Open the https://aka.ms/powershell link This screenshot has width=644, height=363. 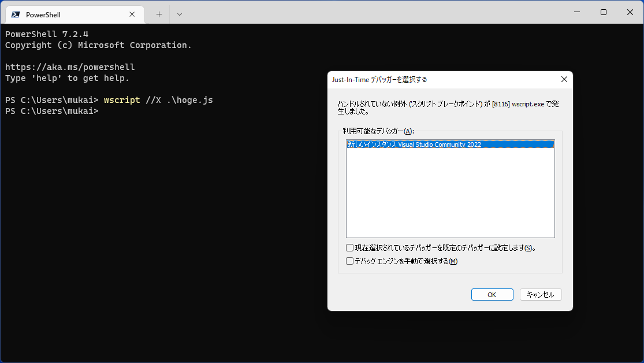point(70,66)
